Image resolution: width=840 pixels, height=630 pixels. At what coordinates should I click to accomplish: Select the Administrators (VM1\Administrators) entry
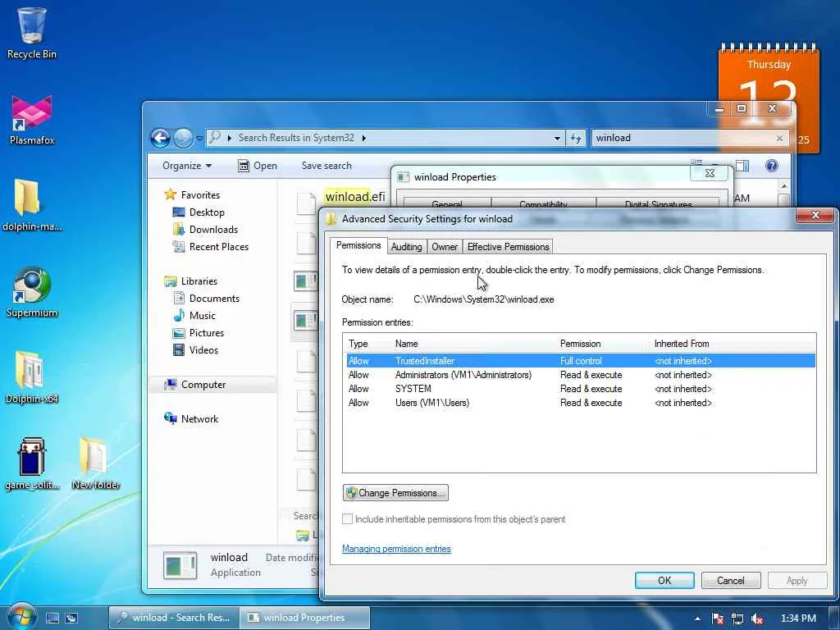[581, 374]
